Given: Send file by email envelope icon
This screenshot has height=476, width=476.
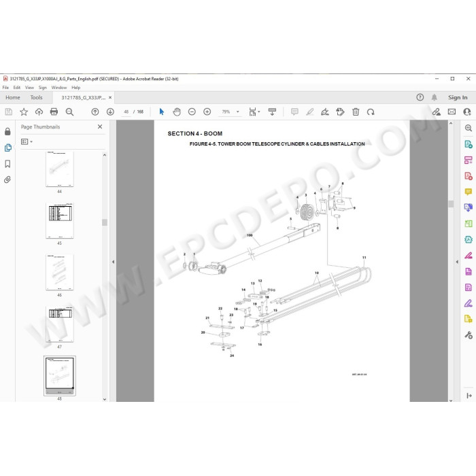Looking at the screenshot, I should 452,112.
